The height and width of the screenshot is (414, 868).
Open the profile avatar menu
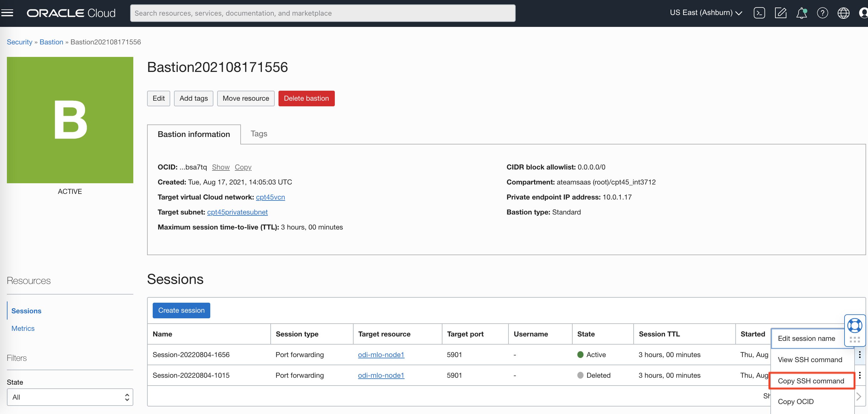pyautogui.click(x=863, y=13)
